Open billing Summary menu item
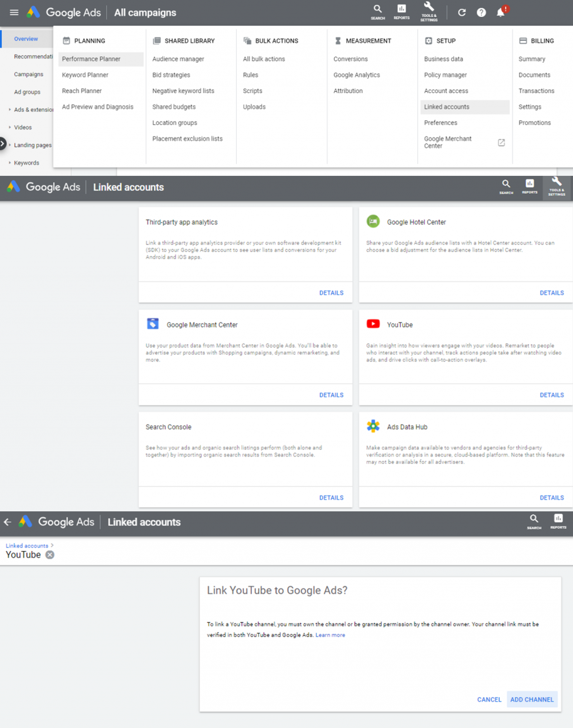The image size is (573, 728). [532, 59]
